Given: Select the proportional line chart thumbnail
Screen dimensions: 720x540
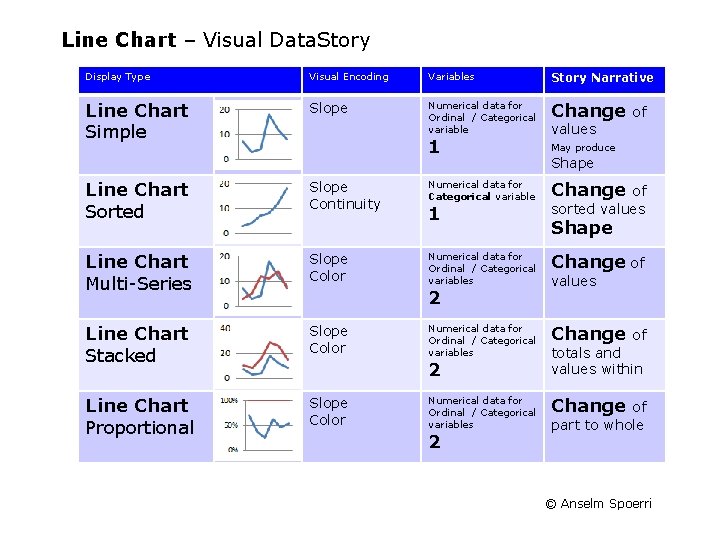Looking at the screenshot, I should (257, 426).
